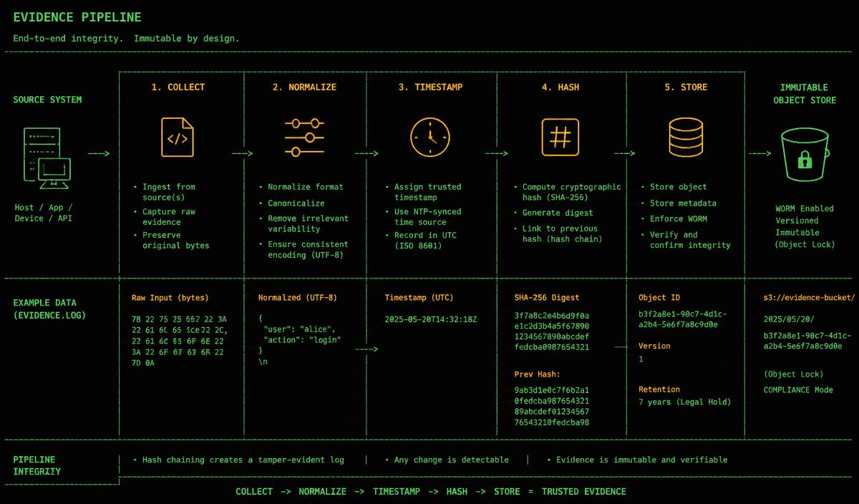
Task: Select the 'Object ID' label
Action: (659, 297)
